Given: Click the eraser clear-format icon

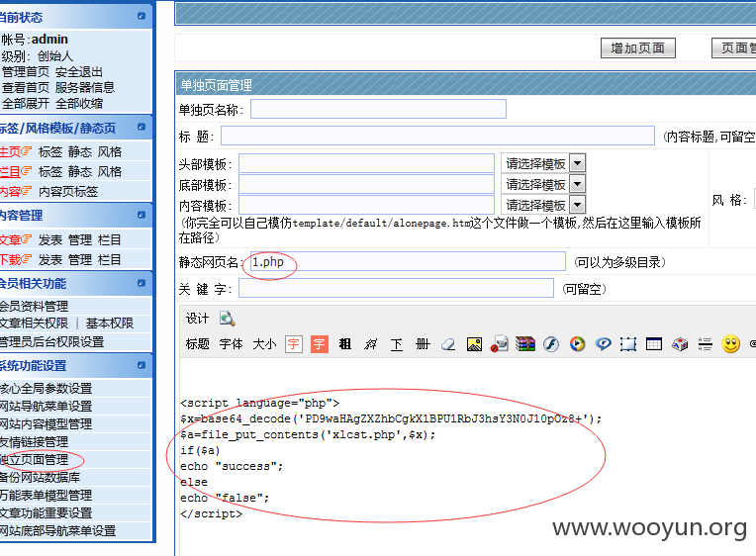Looking at the screenshot, I should [448, 344].
